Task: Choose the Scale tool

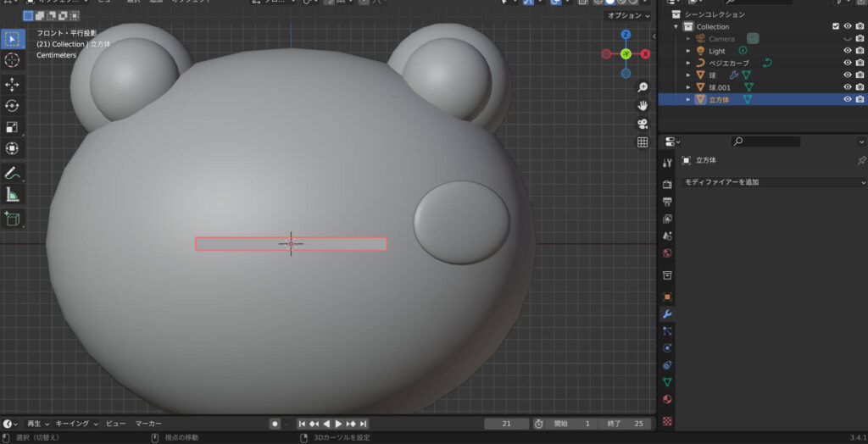Action: pos(13,127)
